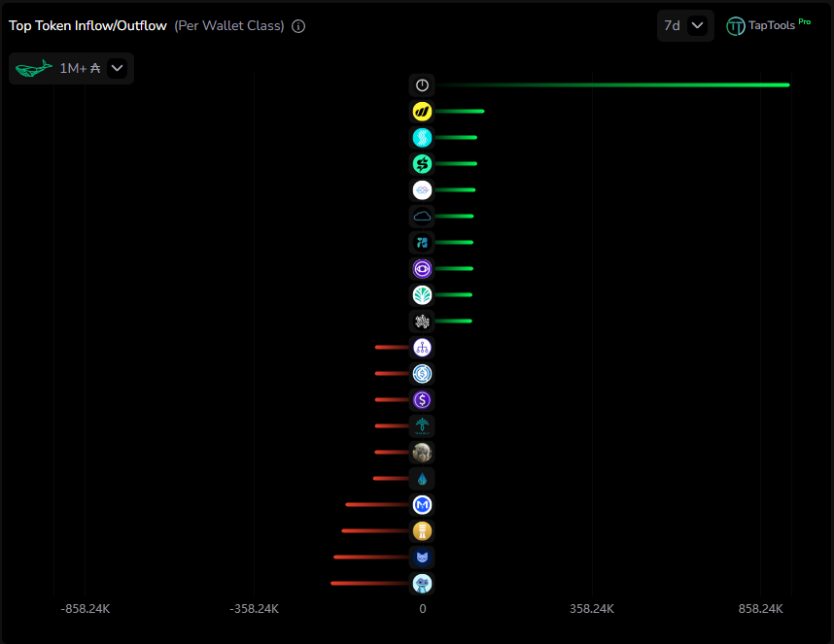Viewport: 834px width, 644px height.
Task: Click the blue circle M token icon
Action: 422,505
